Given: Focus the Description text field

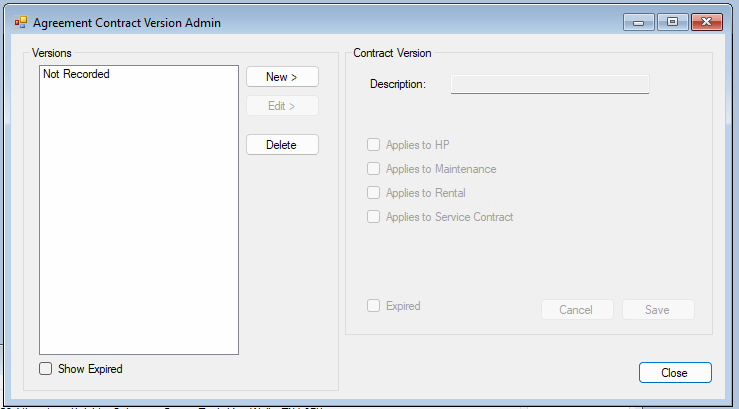Looking at the screenshot, I should (x=550, y=84).
